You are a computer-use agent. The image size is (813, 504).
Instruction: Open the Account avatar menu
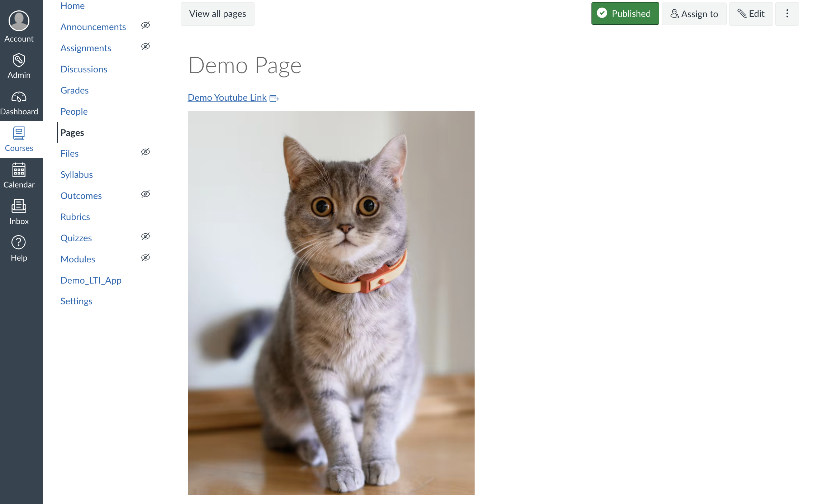[x=19, y=21]
